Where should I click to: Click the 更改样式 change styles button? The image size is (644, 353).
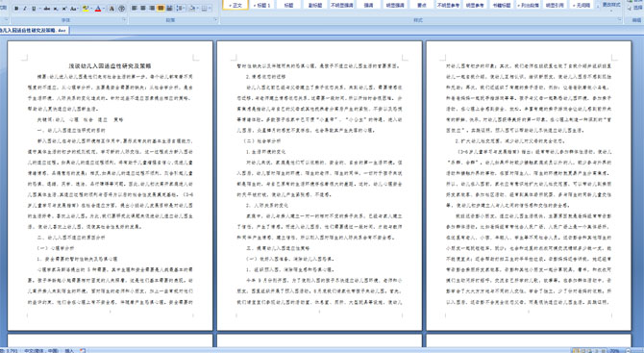[x=611, y=6]
